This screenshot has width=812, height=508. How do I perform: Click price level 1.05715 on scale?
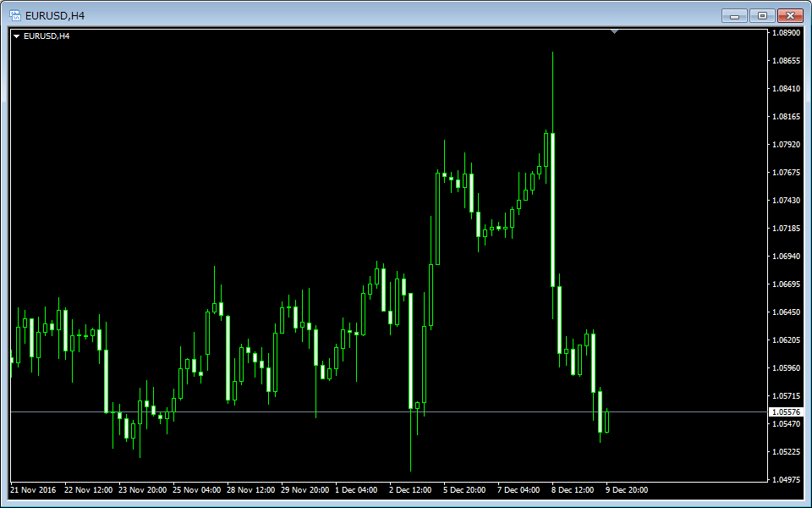point(786,396)
